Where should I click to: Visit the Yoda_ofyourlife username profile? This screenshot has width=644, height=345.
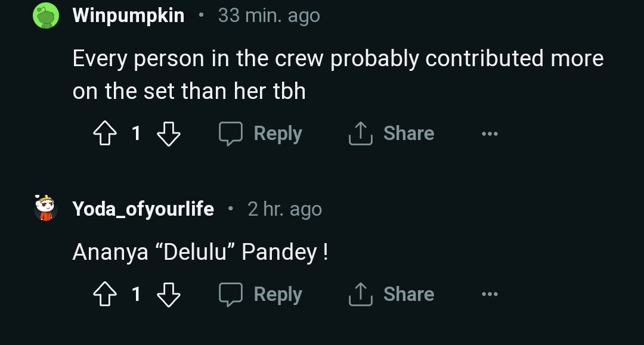pyautogui.click(x=143, y=209)
